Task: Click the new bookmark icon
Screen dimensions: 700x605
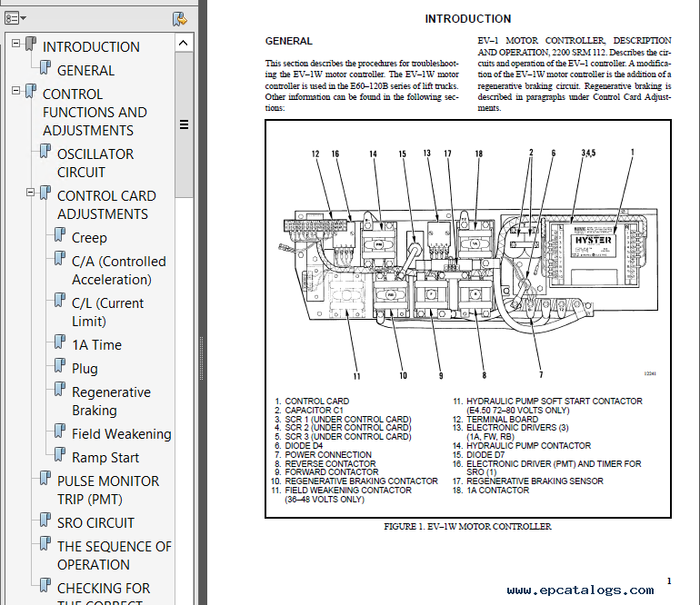Action: pyautogui.click(x=179, y=19)
